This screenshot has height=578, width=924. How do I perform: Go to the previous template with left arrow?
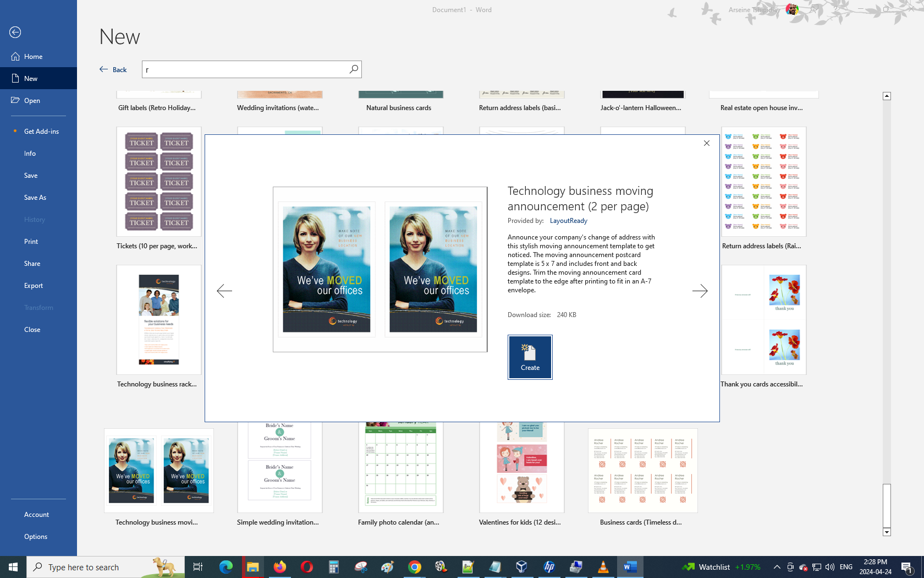(x=224, y=291)
